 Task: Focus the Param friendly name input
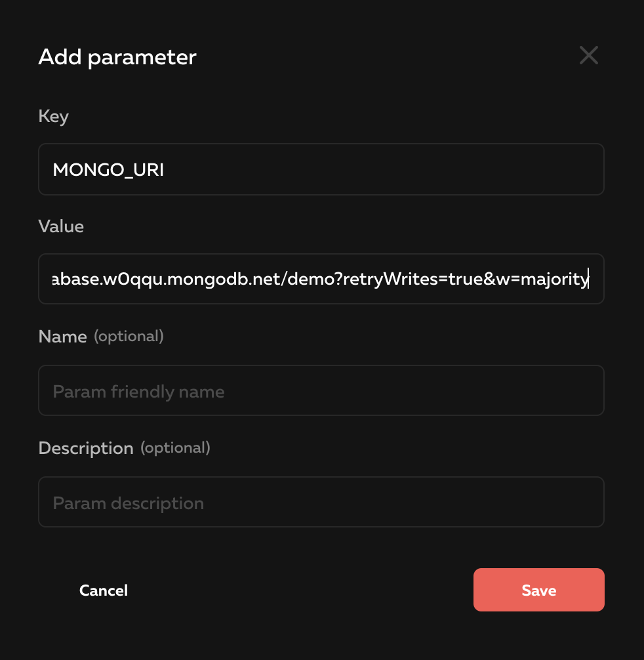(321, 390)
